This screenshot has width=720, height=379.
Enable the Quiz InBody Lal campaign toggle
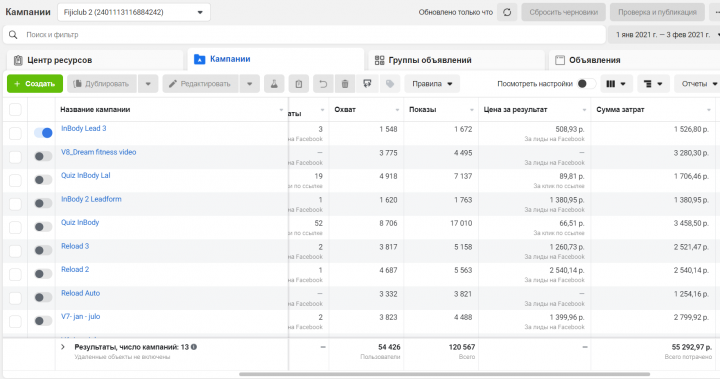tap(43, 180)
